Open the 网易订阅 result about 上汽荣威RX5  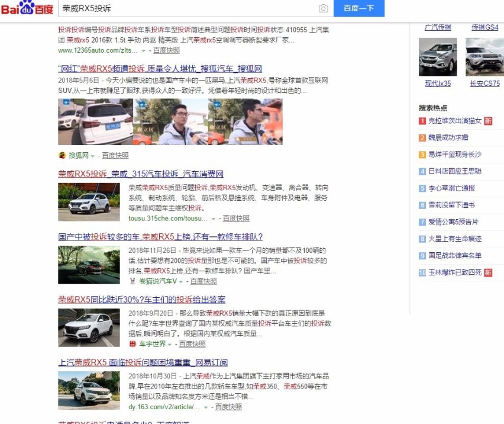tap(143, 362)
